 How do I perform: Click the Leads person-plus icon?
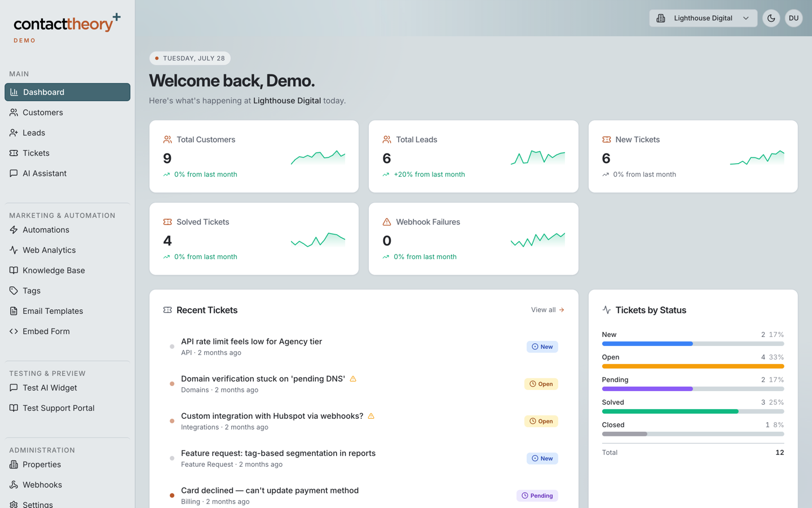14,133
